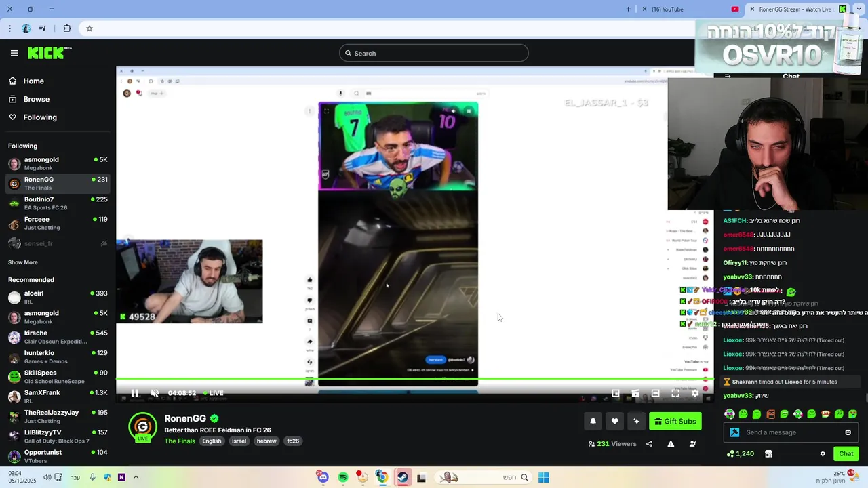The width and height of the screenshot is (868, 488).
Task: Select the fc26 tag
Action: (x=293, y=441)
